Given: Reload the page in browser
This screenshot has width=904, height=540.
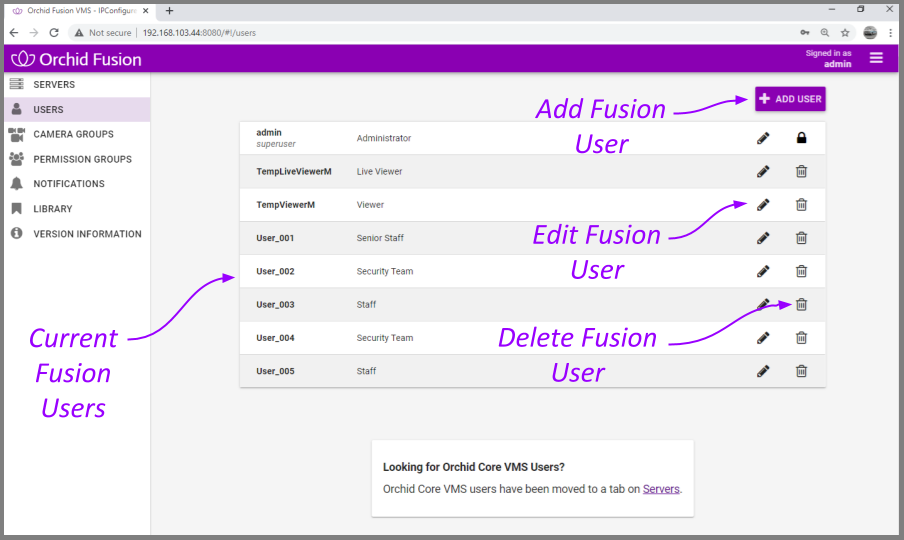Looking at the screenshot, I should click(54, 33).
